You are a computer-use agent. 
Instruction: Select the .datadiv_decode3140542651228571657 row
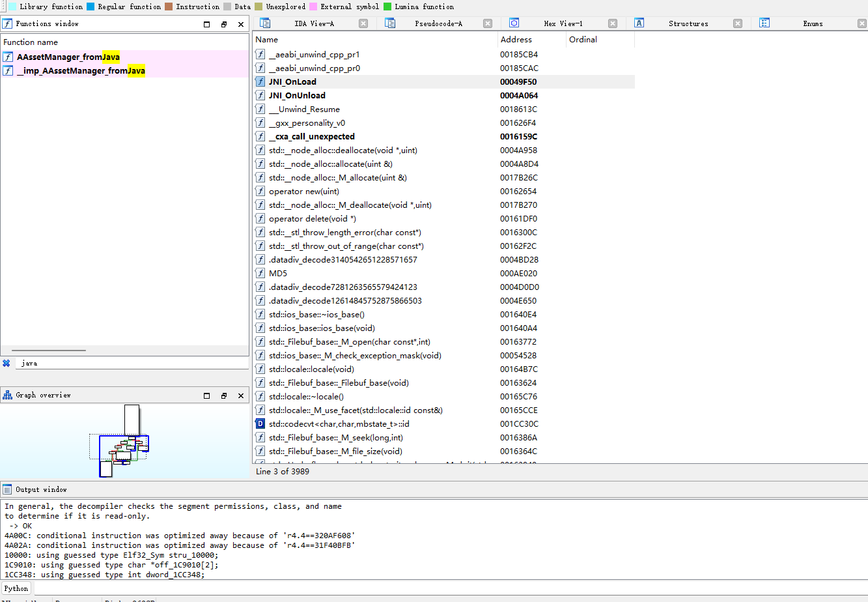(x=443, y=259)
